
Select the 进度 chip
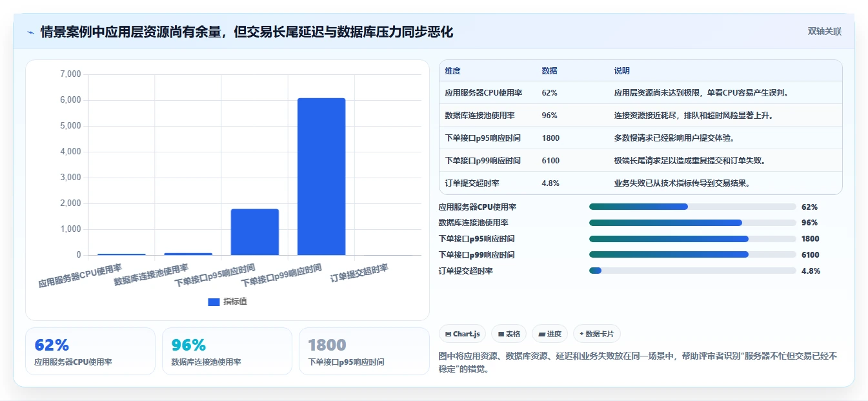click(550, 334)
